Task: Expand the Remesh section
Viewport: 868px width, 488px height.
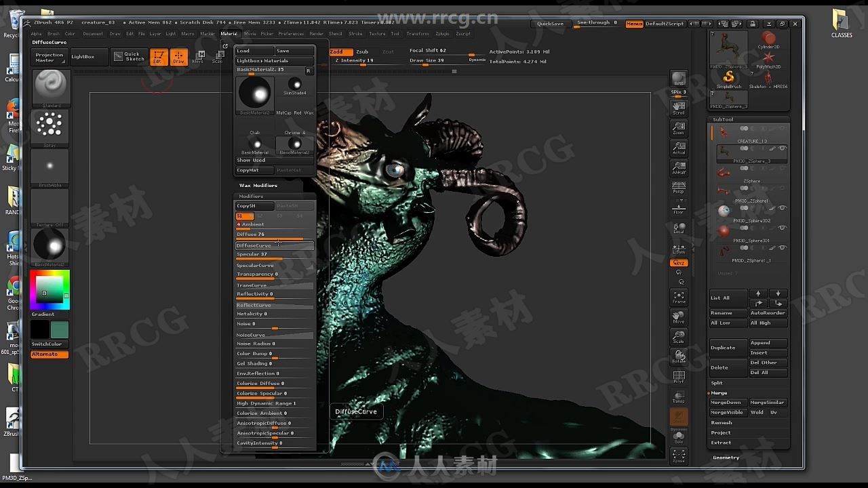Action: tap(722, 423)
